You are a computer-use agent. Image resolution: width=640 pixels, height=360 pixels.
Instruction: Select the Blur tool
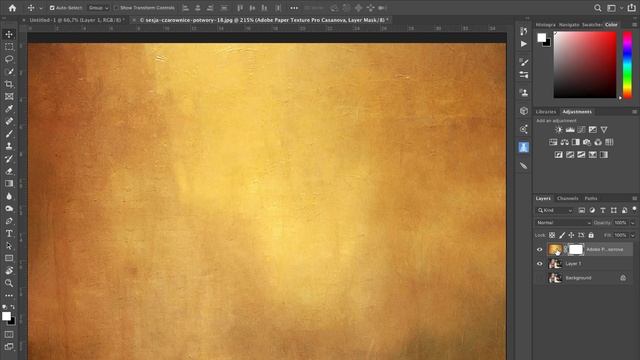click(x=9, y=196)
